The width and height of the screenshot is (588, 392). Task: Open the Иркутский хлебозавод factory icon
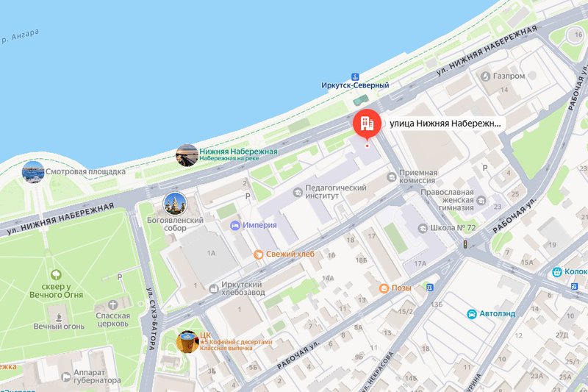[x=214, y=288]
